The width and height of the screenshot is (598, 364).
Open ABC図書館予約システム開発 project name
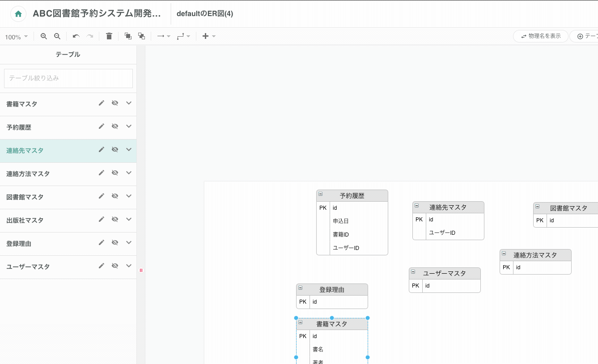pos(96,14)
